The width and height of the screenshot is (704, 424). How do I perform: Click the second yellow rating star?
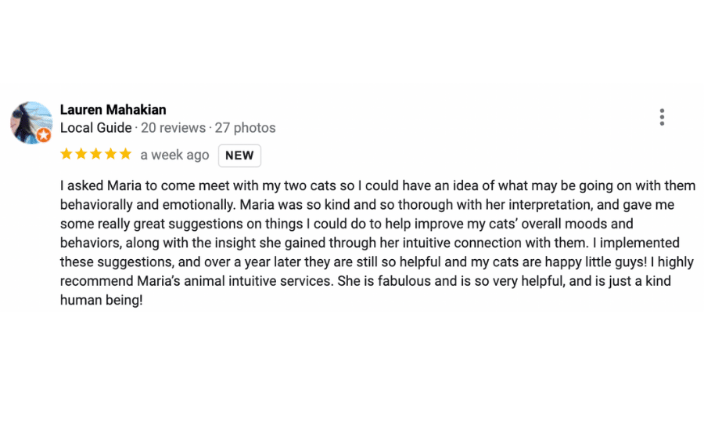(81, 154)
